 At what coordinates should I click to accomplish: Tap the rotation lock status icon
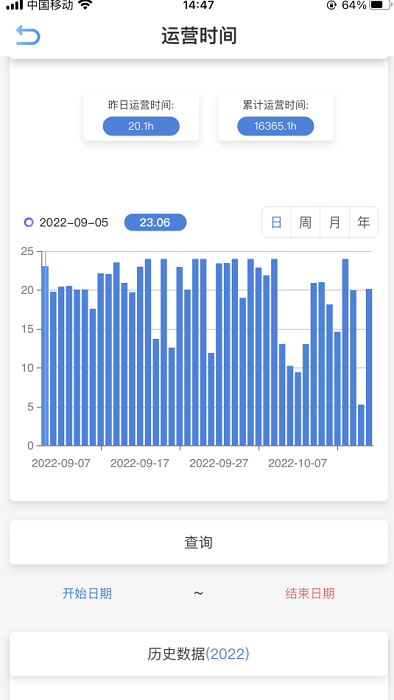pos(332,5)
